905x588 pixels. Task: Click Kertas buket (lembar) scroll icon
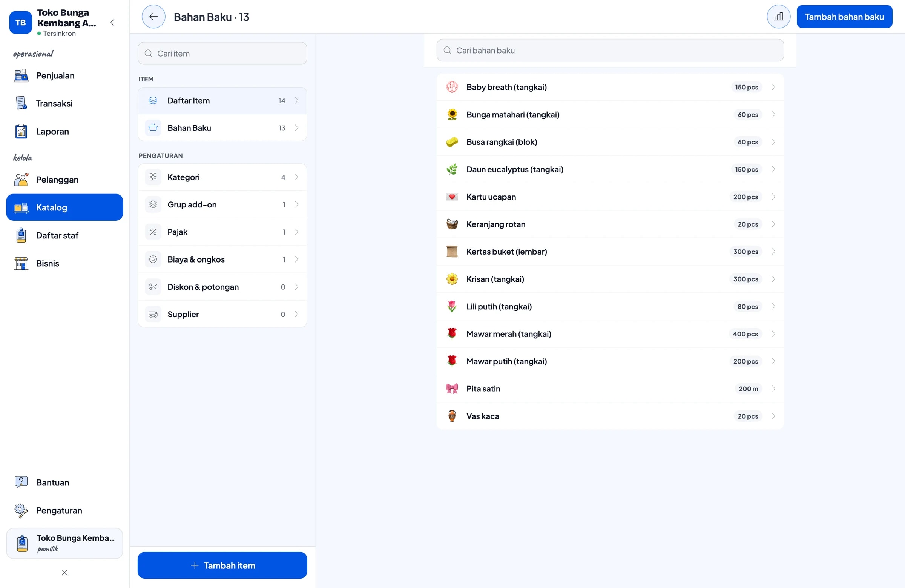click(x=452, y=252)
